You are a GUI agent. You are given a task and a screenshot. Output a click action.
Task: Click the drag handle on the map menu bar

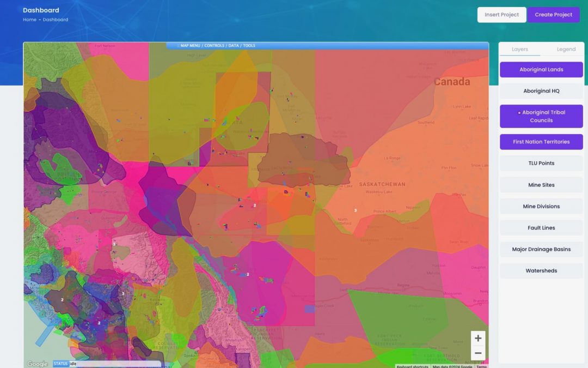pyautogui.click(x=178, y=46)
